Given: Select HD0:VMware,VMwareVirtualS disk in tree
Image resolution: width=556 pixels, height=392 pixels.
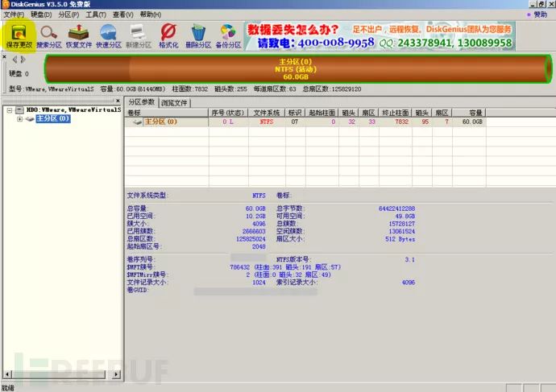Looking at the screenshot, I should coord(74,110).
